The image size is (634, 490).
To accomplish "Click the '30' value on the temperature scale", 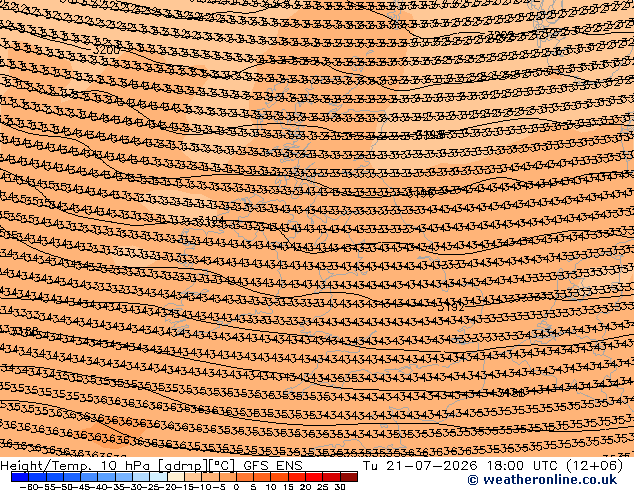I will coord(340,487).
